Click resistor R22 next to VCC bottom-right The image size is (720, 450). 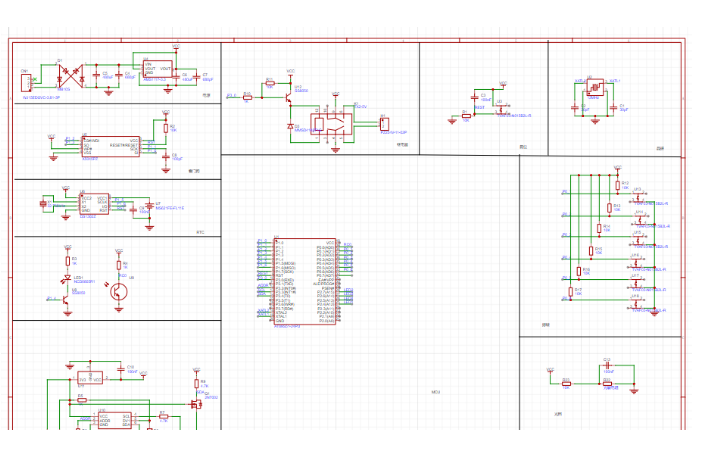pyautogui.click(x=567, y=383)
